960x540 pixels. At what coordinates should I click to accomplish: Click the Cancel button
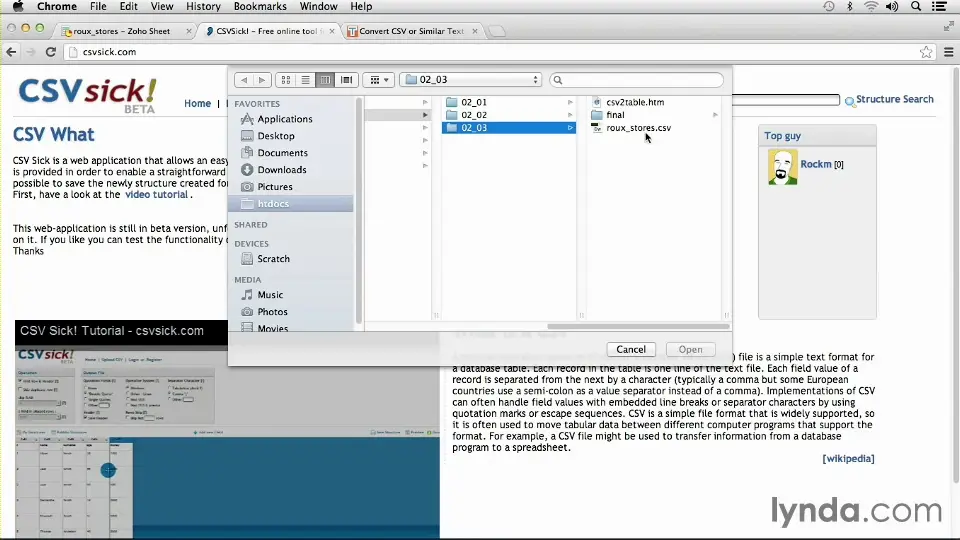point(631,349)
